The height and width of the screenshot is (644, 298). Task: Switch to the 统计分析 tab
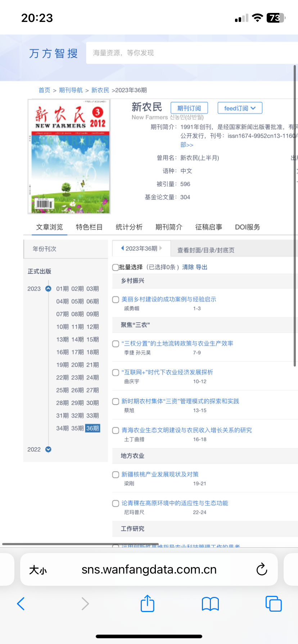(x=129, y=227)
